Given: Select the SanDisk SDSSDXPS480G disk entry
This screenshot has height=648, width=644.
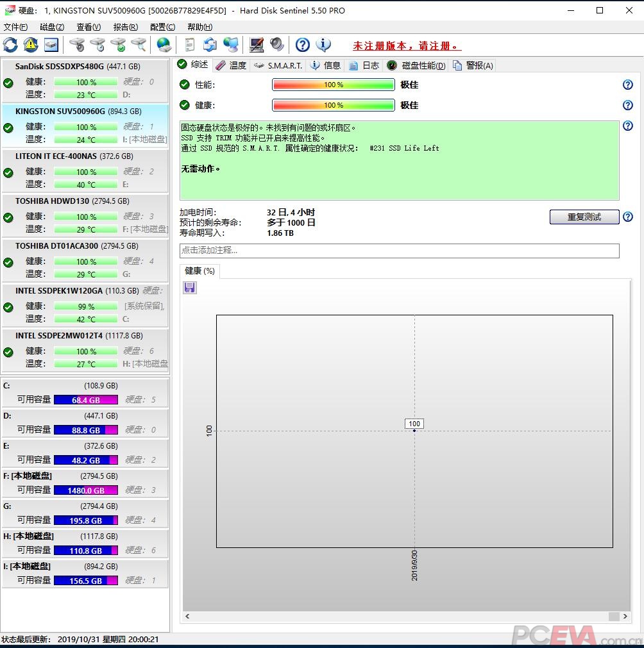Looking at the screenshot, I should coord(85,81).
